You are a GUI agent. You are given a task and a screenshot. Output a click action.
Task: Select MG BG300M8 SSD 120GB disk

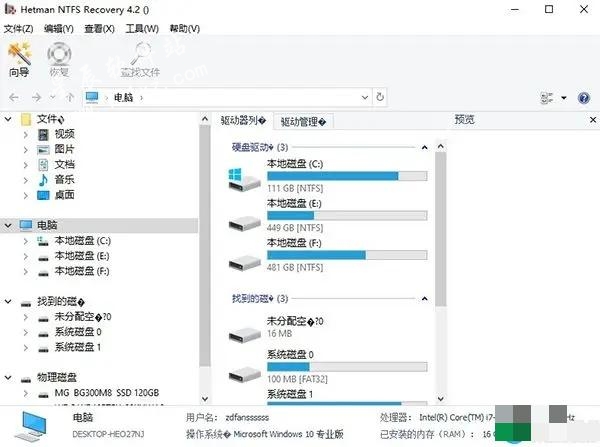106,393
